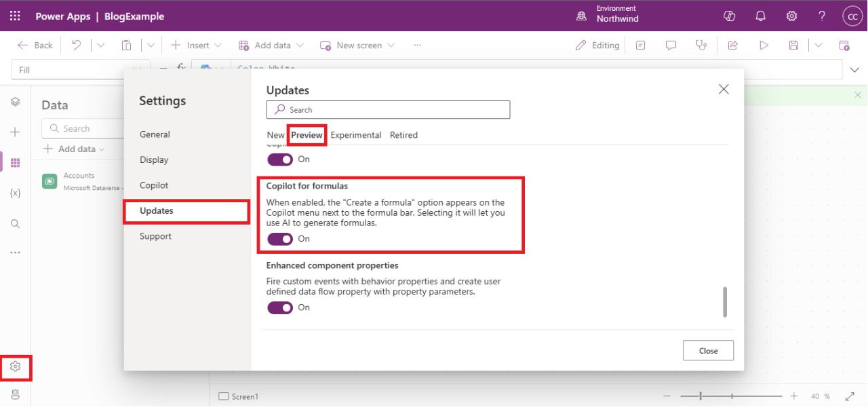This screenshot has height=414, width=868.
Task: Click the Copilot icon in the header
Action: click(x=730, y=16)
